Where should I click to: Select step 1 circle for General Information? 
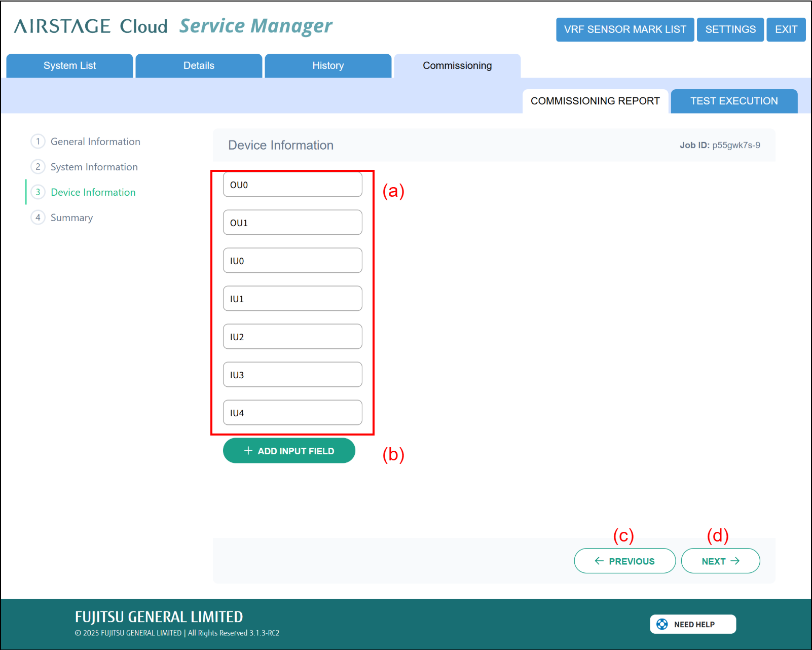pyautogui.click(x=38, y=141)
